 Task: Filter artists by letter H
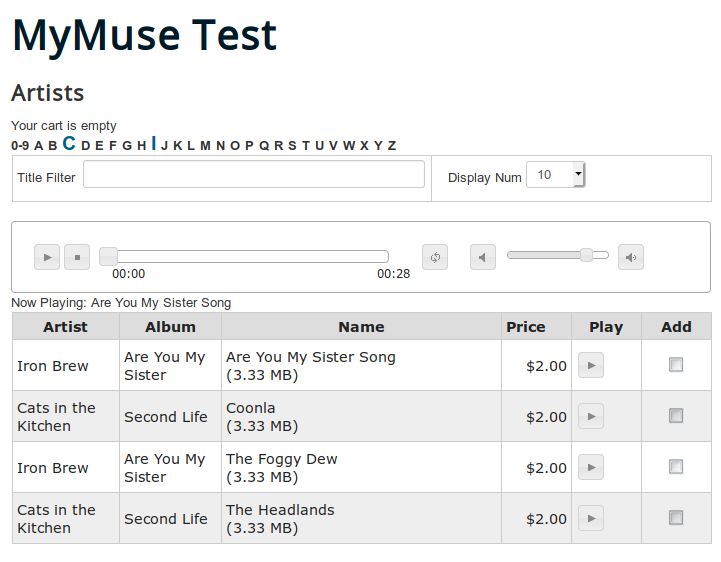[142, 146]
